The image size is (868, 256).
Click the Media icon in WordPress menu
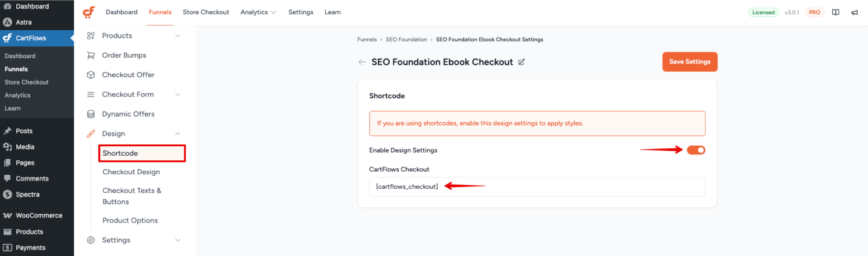click(x=8, y=147)
